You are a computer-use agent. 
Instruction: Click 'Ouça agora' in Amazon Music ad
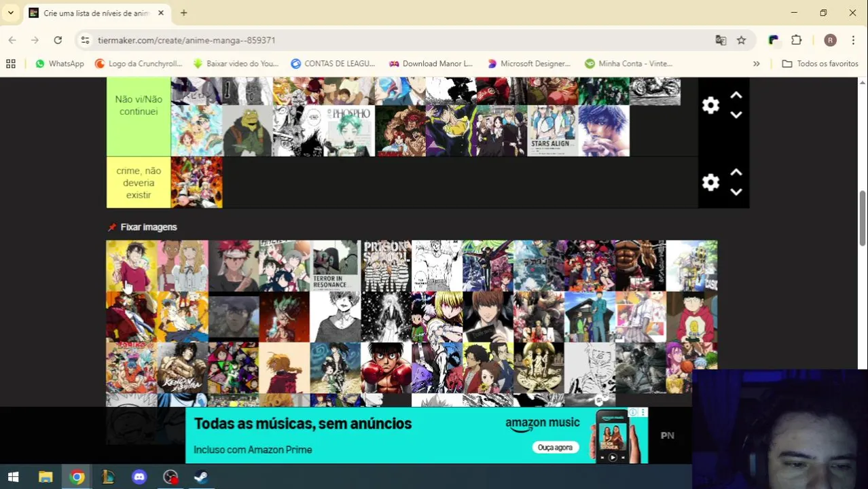(555, 447)
